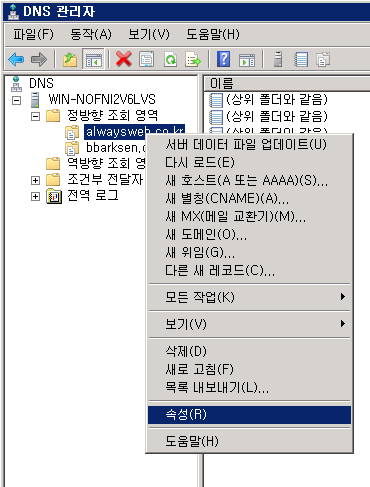Open the 보기(V) menu bar item
The image size is (370, 487).
(149, 34)
